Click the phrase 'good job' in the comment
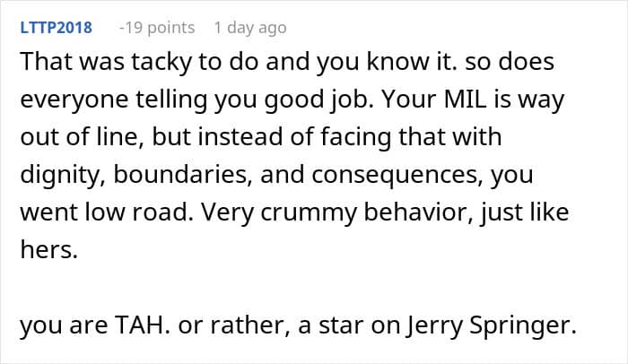Viewport: 628px width, 364px height. tap(318, 100)
